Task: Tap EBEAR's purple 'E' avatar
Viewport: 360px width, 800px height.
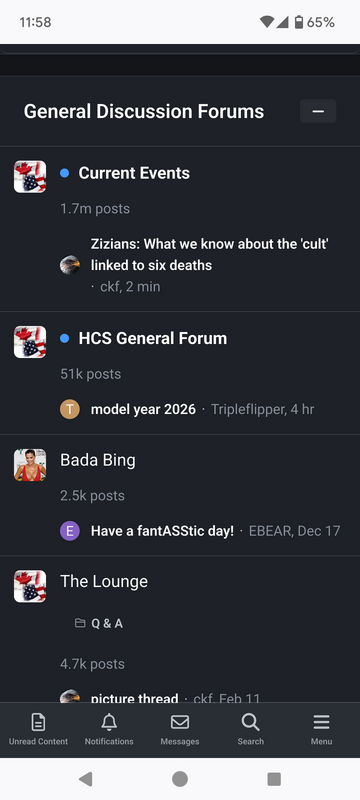Action: pyautogui.click(x=70, y=531)
